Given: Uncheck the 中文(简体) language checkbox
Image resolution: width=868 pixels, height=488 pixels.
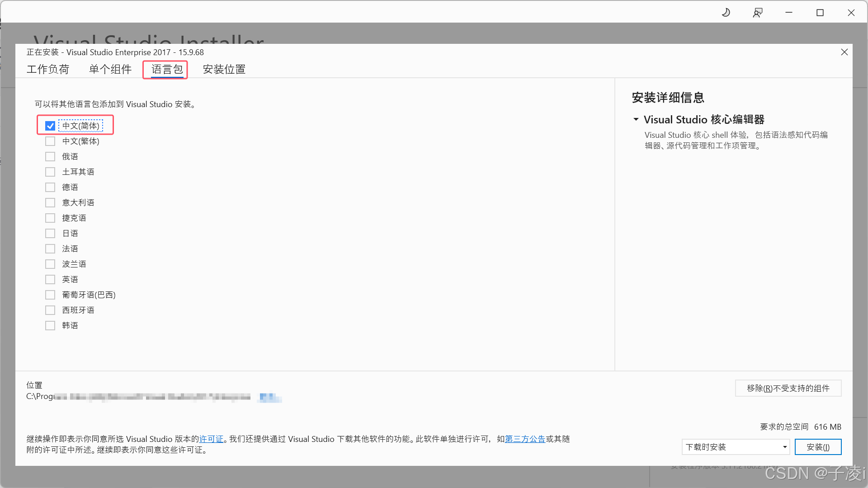Looking at the screenshot, I should coord(50,126).
